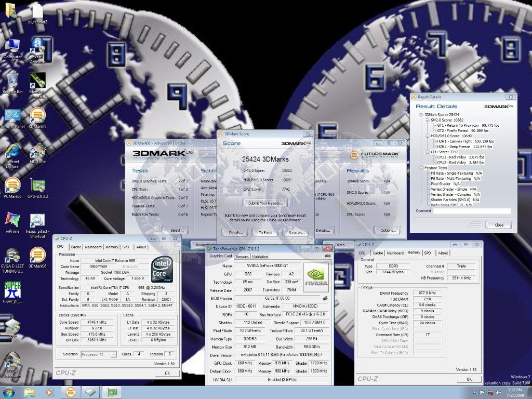Show hidden system tray icons arrow
532x399 pixels.
tap(474, 393)
